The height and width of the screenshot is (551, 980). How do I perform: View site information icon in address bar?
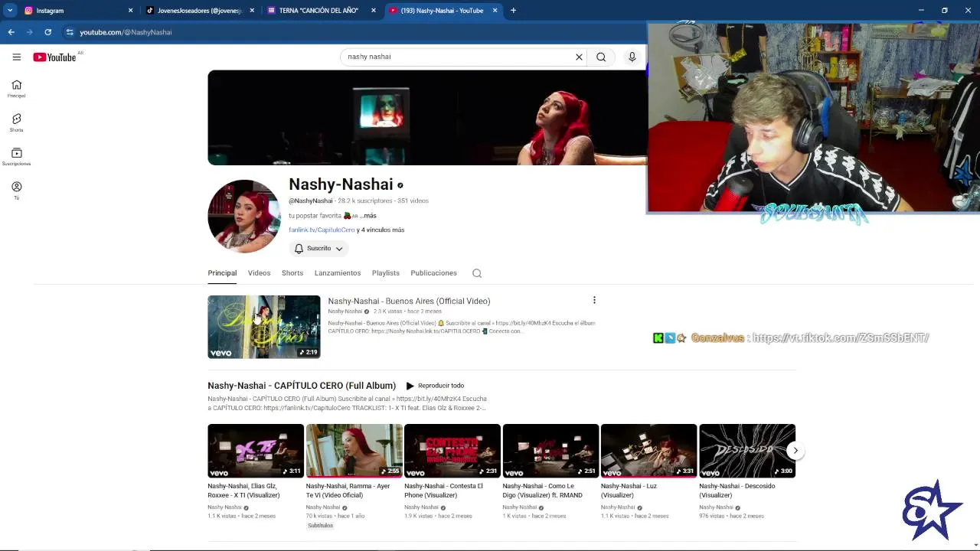(70, 32)
